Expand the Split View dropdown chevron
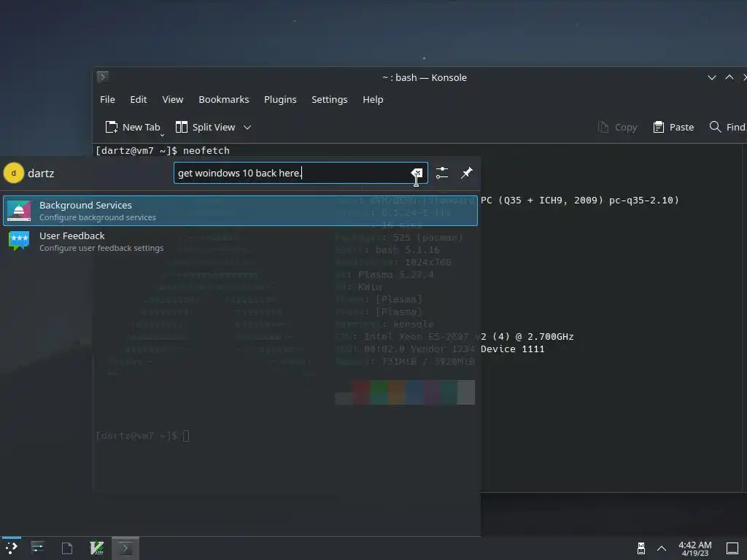 pyautogui.click(x=247, y=127)
